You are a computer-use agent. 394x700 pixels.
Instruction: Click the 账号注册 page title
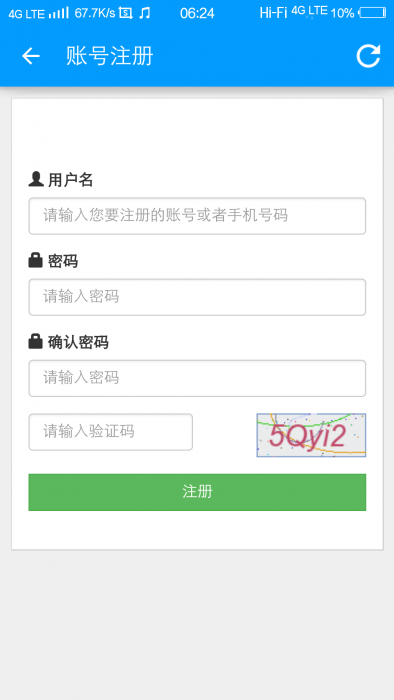click(110, 56)
